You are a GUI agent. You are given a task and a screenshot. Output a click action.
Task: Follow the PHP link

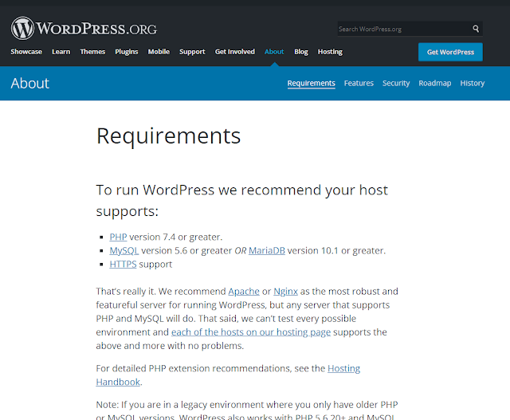(118, 237)
